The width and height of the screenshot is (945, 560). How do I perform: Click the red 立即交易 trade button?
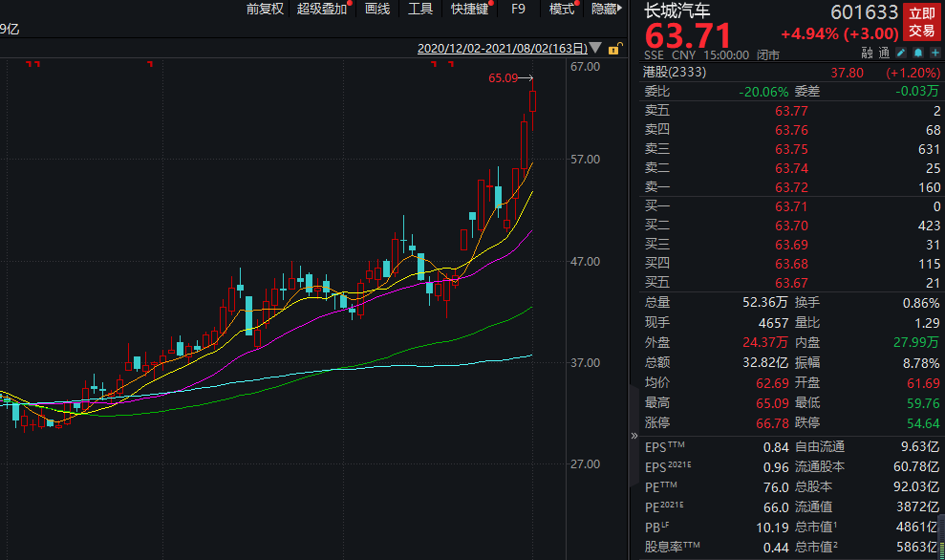tap(921, 21)
